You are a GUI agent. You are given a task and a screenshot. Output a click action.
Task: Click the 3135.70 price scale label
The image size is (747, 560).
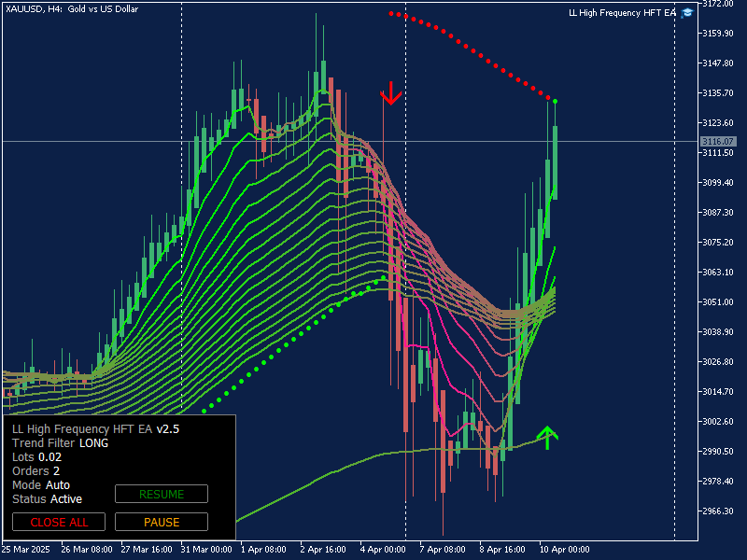pyautogui.click(x=718, y=92)
